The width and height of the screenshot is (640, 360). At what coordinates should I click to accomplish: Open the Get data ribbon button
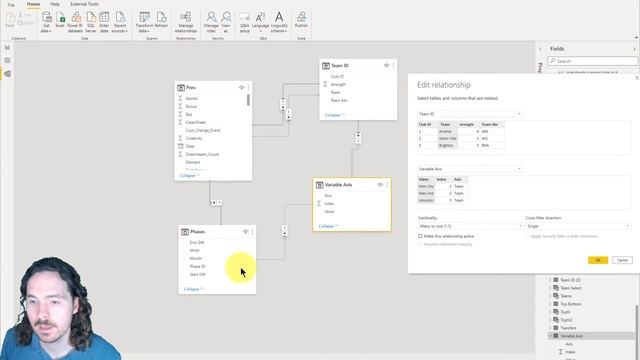(46, 22)
